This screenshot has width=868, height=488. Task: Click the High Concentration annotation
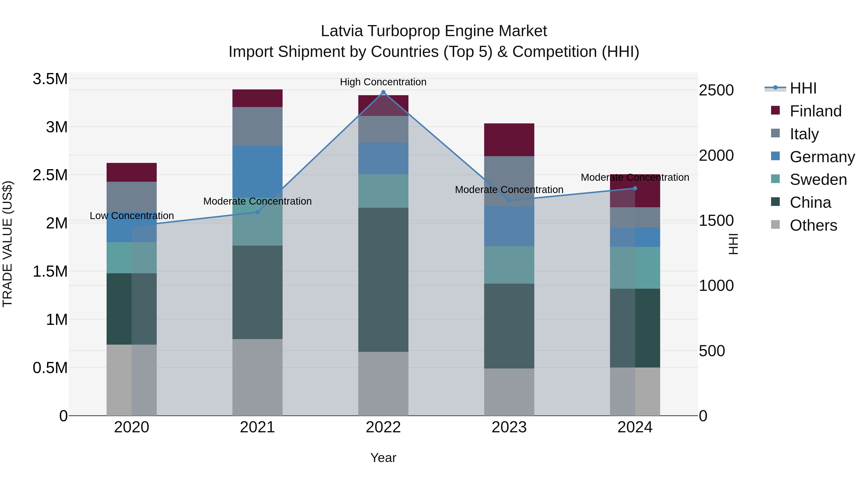tap(383, 82)
